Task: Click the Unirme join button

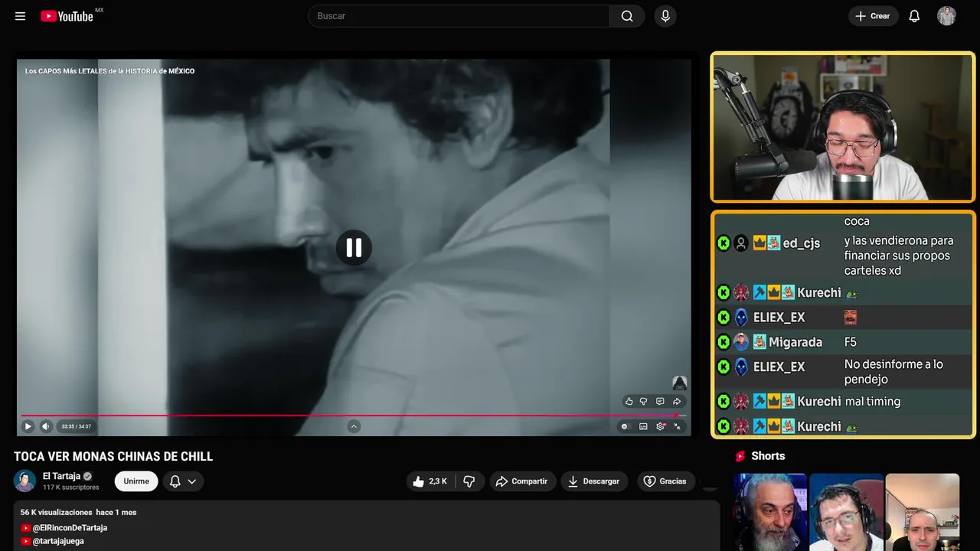Action: click(136, 481)
